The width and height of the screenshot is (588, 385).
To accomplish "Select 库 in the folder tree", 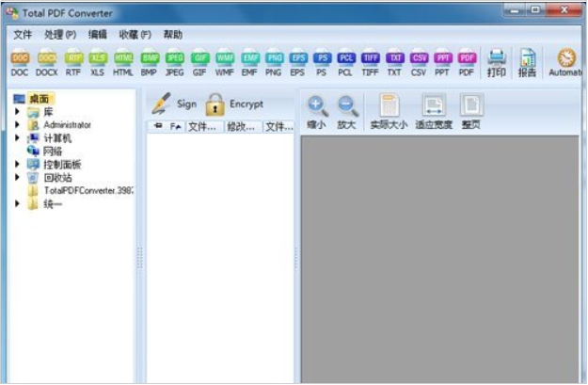I will pos(48,112).
